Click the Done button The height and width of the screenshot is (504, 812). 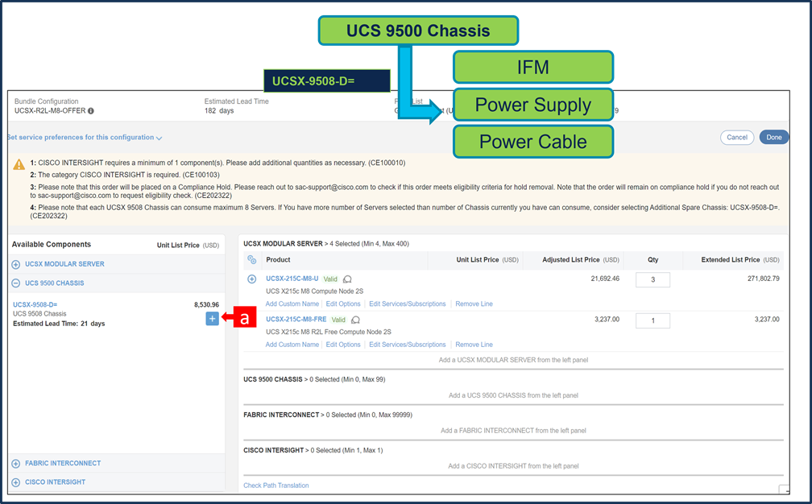(x=774, y=137)
